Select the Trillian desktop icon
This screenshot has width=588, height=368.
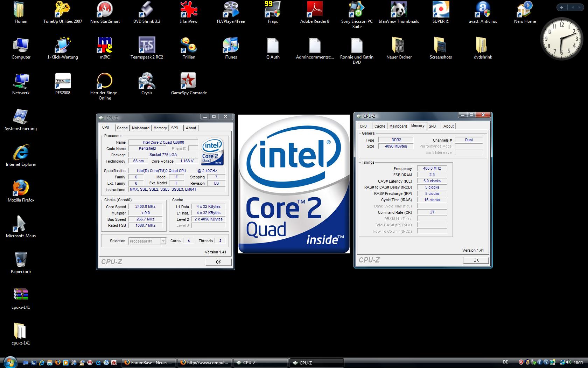pyautogui.click(x=189, y=48)
